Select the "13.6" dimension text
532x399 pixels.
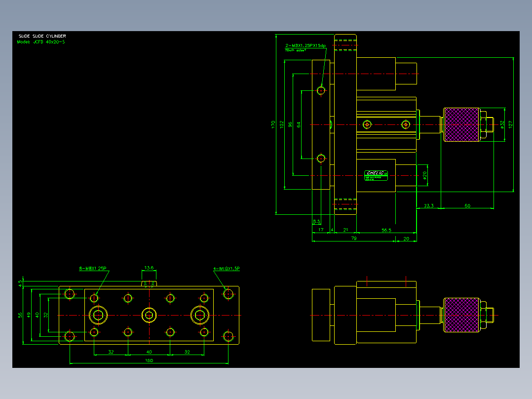click(x=149, y=268)
